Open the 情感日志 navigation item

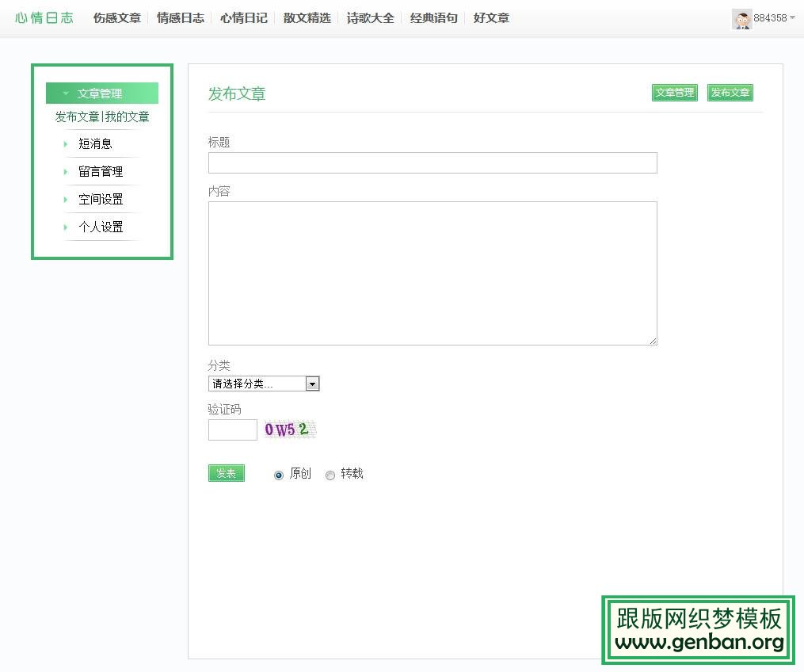tap(181, 18)
